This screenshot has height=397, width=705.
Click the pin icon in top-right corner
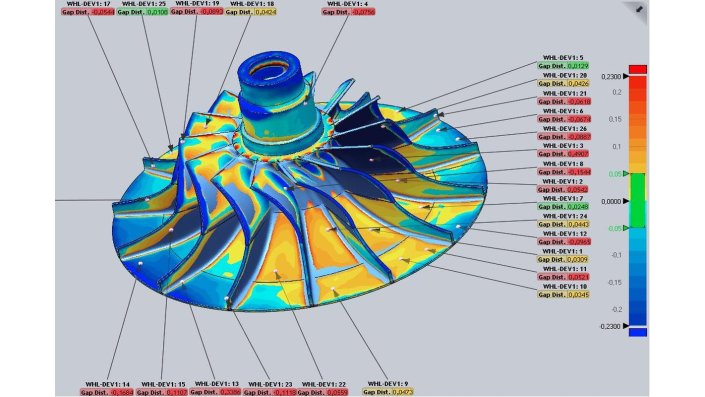pos(639,9)
